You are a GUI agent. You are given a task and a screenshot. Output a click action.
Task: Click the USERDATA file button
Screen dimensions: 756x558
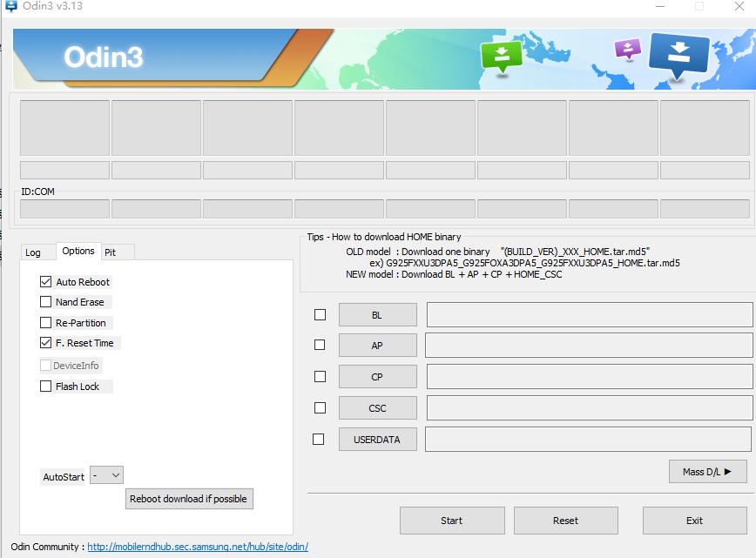click(x=377, y=439)
